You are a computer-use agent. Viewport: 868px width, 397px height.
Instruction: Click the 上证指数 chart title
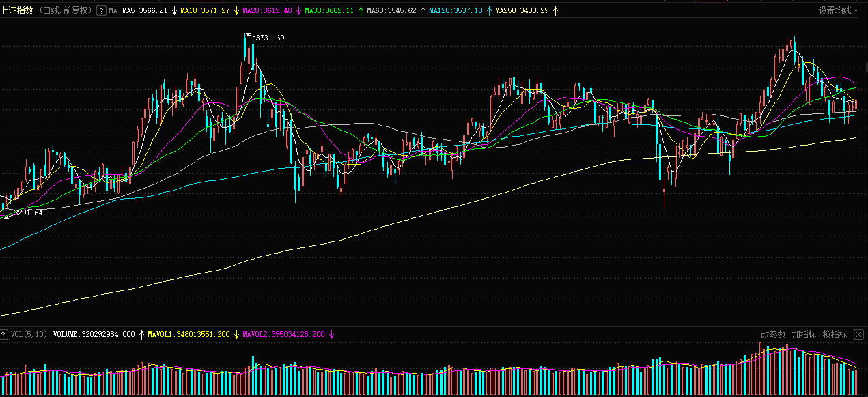pos(17,11)
